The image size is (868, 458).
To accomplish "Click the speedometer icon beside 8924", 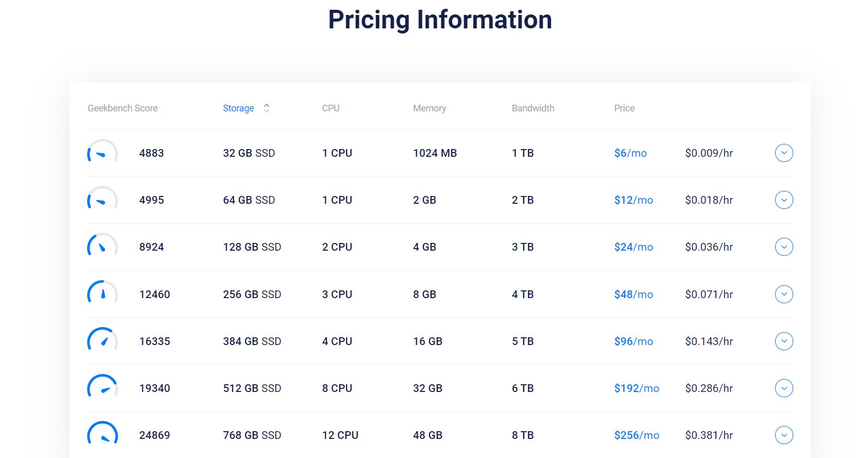I will coord(102,247).
